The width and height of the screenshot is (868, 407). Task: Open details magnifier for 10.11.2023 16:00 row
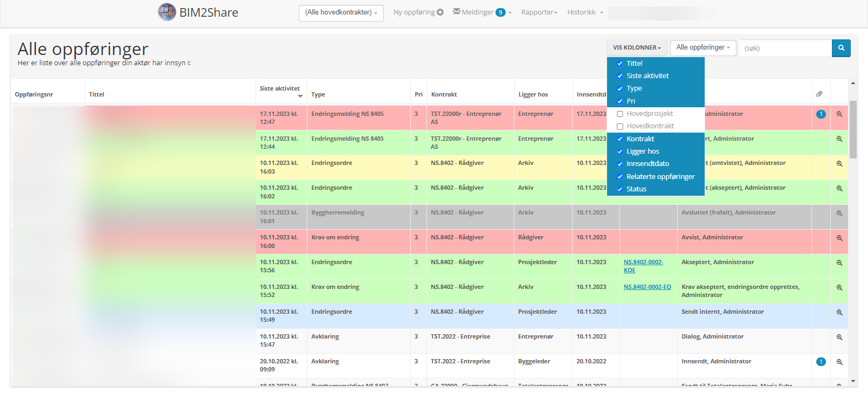click(839, 238)
